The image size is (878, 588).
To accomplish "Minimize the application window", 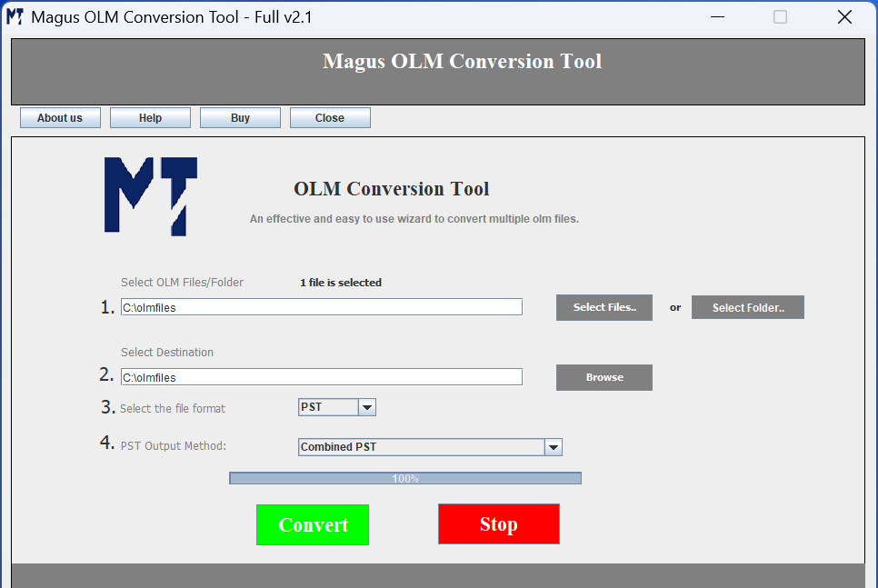I will click(x=717, y=16).
